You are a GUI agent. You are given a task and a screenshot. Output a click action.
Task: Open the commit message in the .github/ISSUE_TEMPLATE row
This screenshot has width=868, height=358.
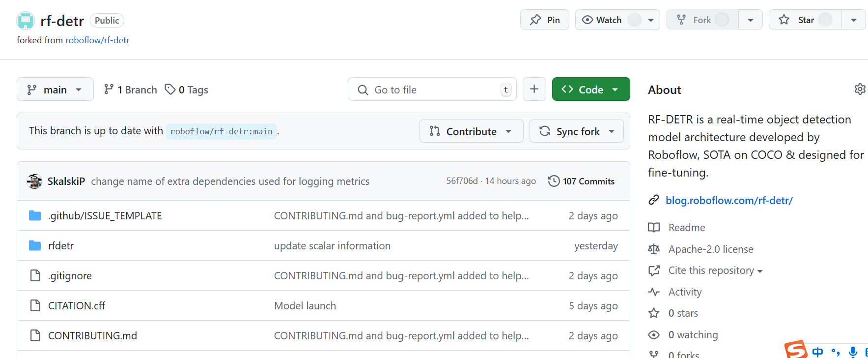pyautogui.click(x=401, y=216)
